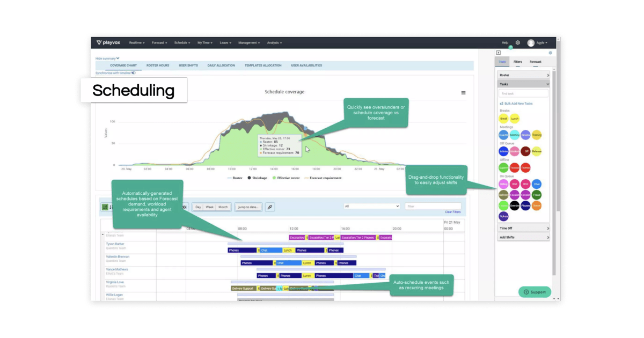The height and width of the screenshot is (338, 644).
Task: Open the All teams dropdown
Action: [x=372, y=206]
